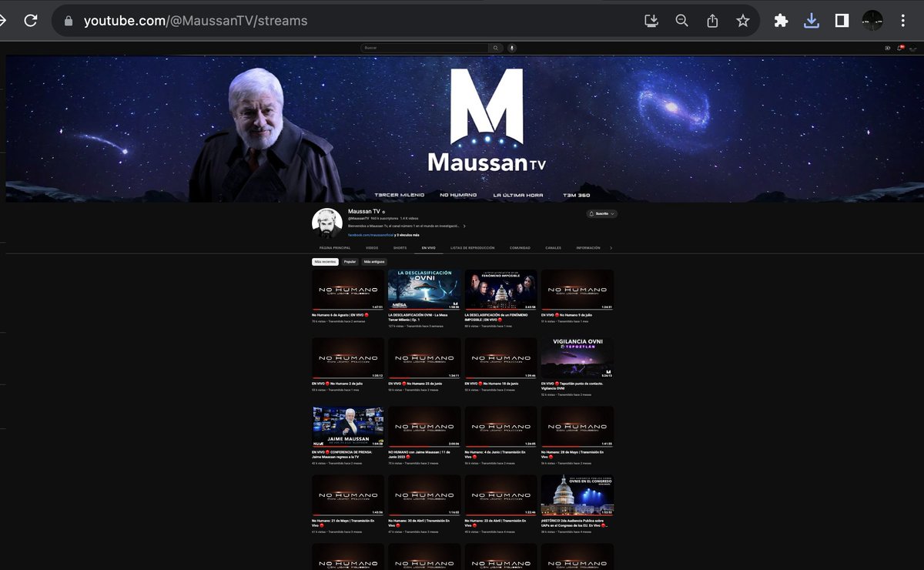Click the YouTube search magnifier button
The height and width of the screenshot is (570, 924).
pyautogui.click(x=496, y=48)
